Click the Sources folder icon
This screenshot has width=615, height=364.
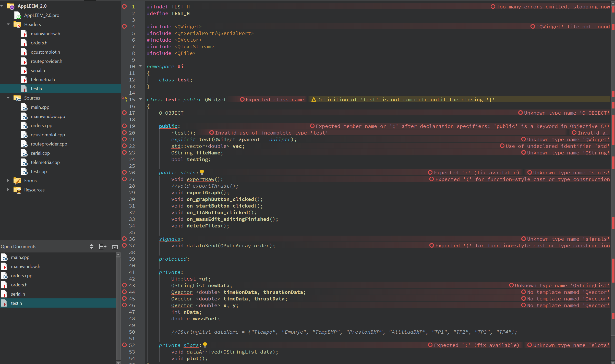click(17, 98)
